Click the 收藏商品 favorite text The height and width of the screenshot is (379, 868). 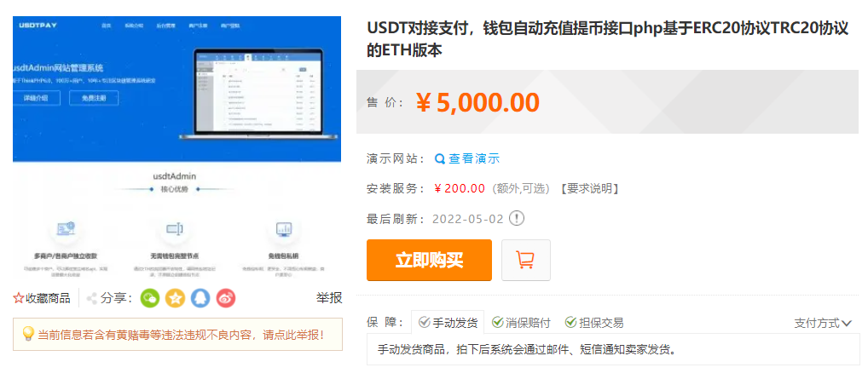tap(48, 299)
